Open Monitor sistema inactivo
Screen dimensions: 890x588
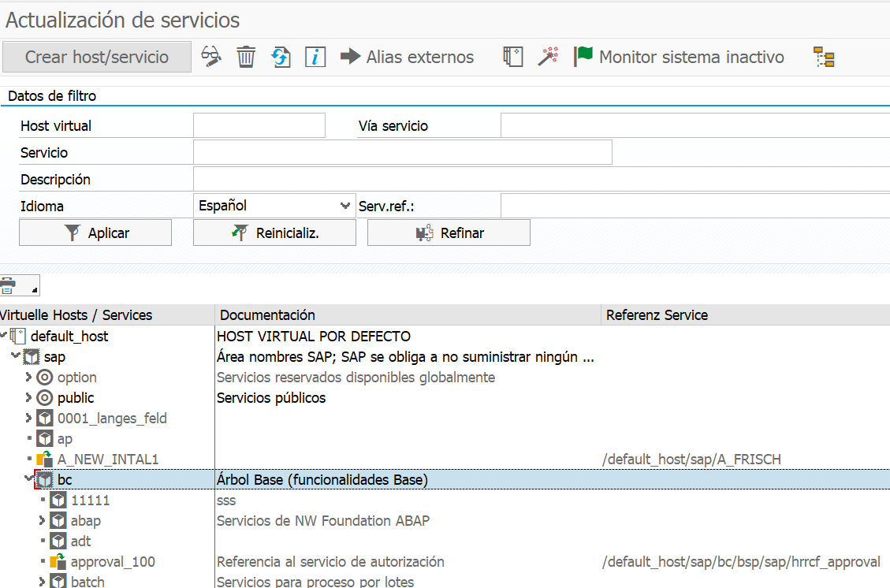[x=680, y=57]
